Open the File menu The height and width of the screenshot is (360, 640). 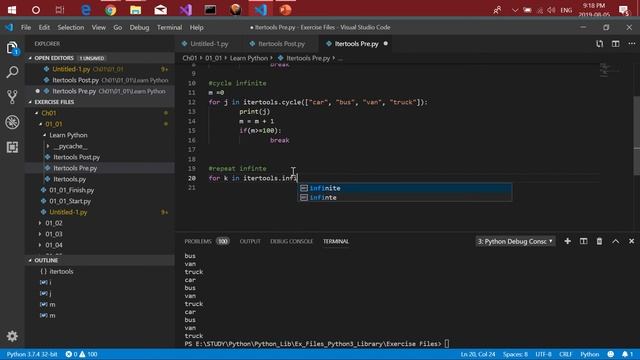coord(26,27)
